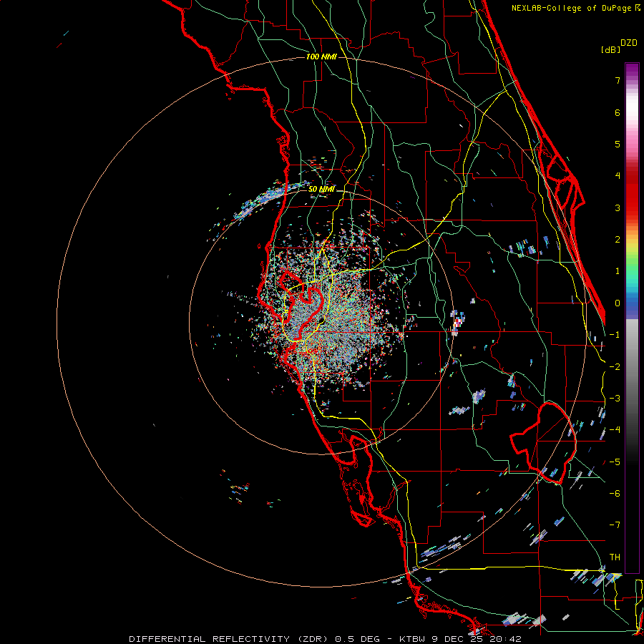Click the '2' tick on color scale

coord(618,240)
